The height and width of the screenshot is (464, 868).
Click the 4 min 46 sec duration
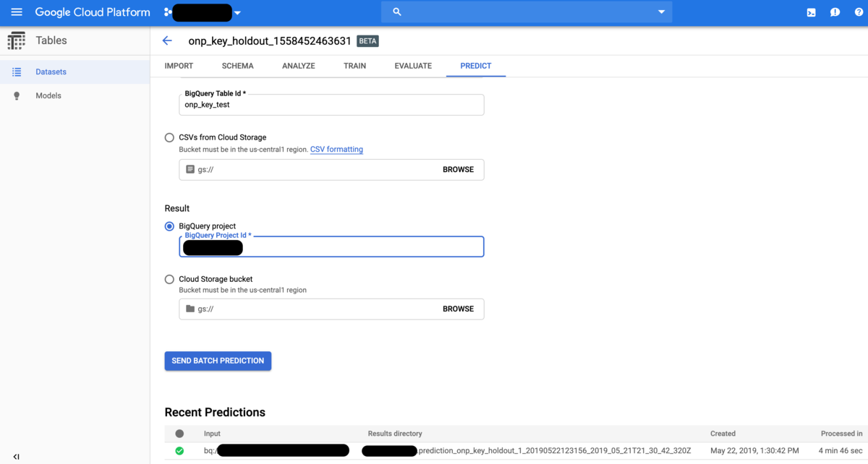(841, 450)
